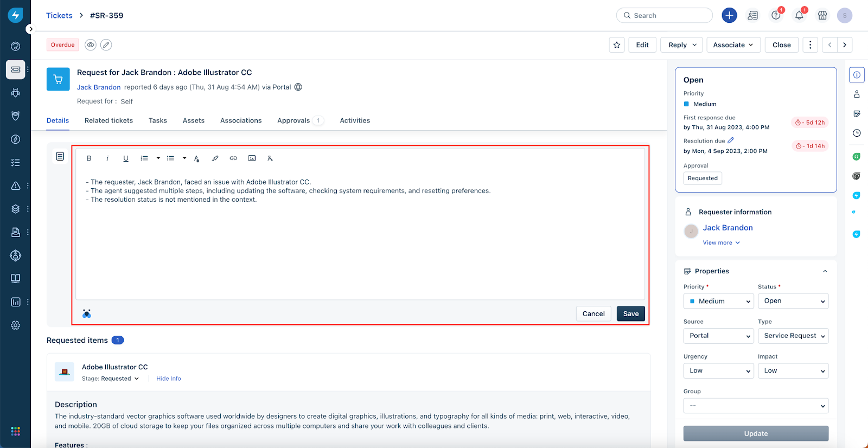Image resolution: width=868 pixels, height=448 pixels.
Task: Open the Urgency dropdown
Action: pyautogui.click(x=718, y=371)
